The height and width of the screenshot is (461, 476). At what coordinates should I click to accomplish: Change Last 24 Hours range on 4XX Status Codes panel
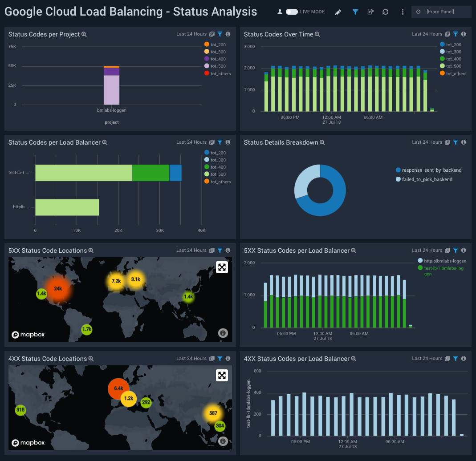coord(427,358)
